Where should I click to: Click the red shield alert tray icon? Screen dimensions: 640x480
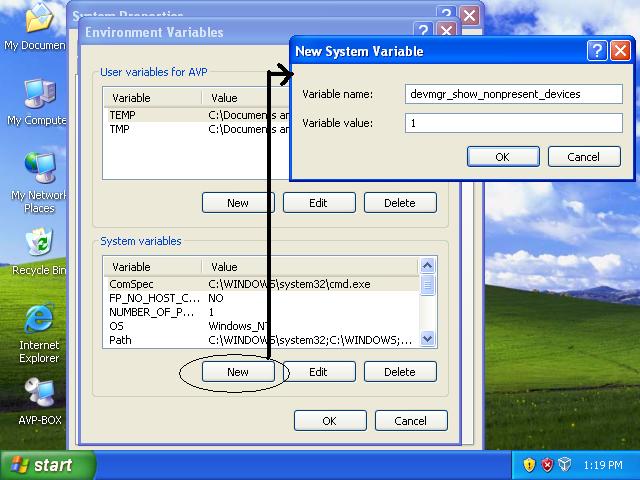tap(547, 464)
